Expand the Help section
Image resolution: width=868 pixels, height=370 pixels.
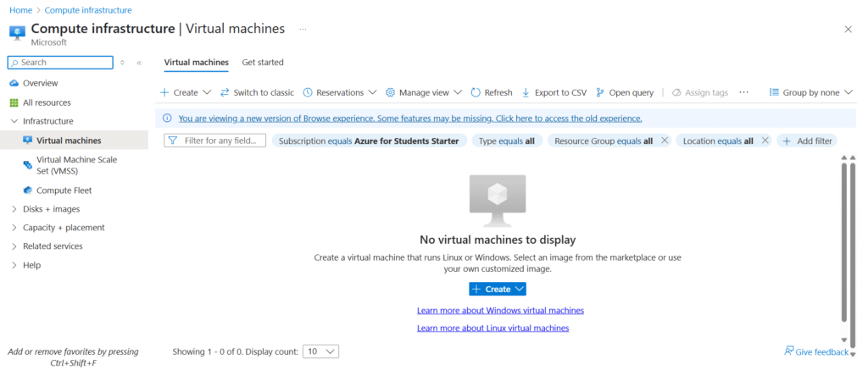(x=14, y=266)
